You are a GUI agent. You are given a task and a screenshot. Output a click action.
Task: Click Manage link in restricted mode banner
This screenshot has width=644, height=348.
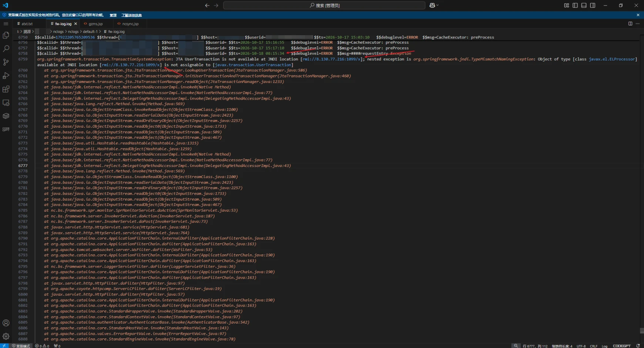click(113, 15)
